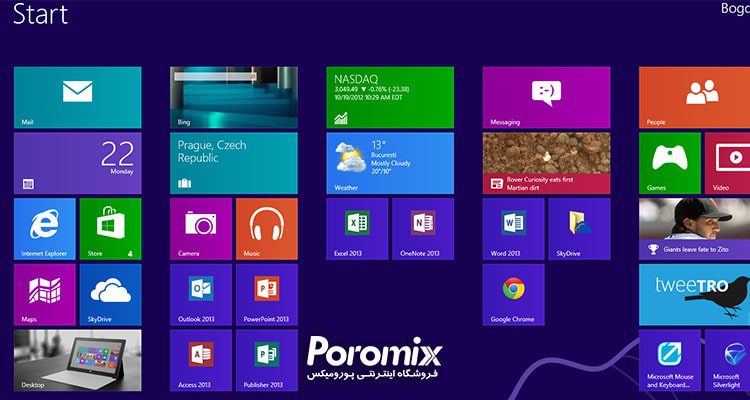
Task: Open the Mail tile
Action: (x=77, y=98)
